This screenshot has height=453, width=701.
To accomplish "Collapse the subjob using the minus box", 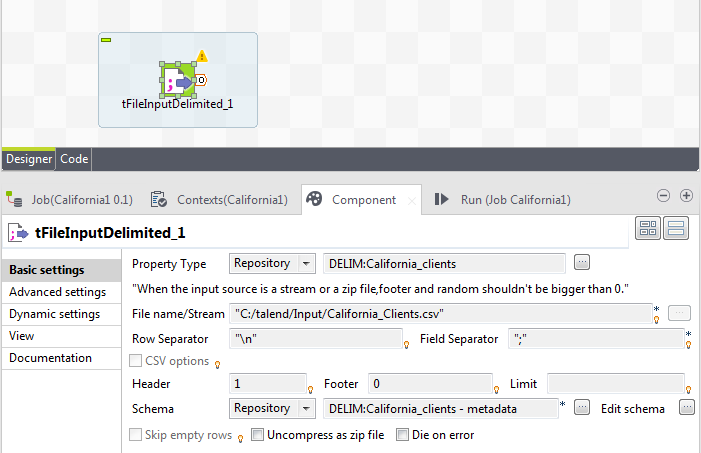I will pyautogui.click(x=106, y=40).
